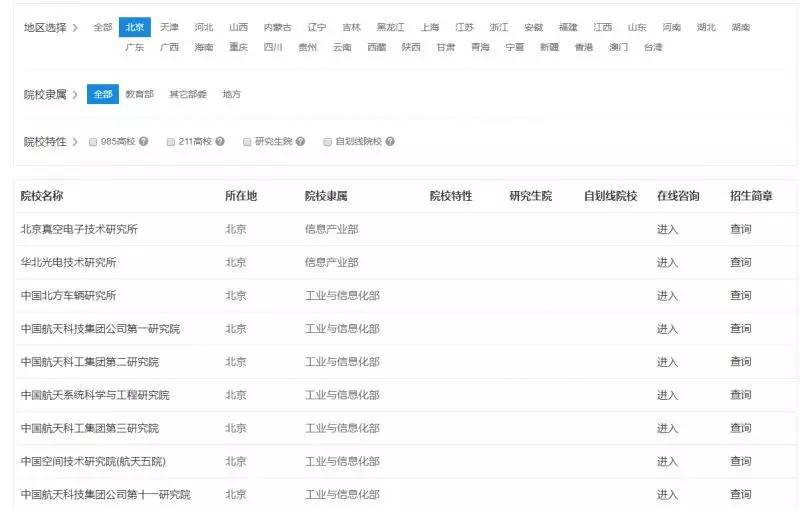The image size is (800, 510).
Task: Open 进入 for 中国航天科技集团公司第十一研究院
Action: (x=667, y=494)
